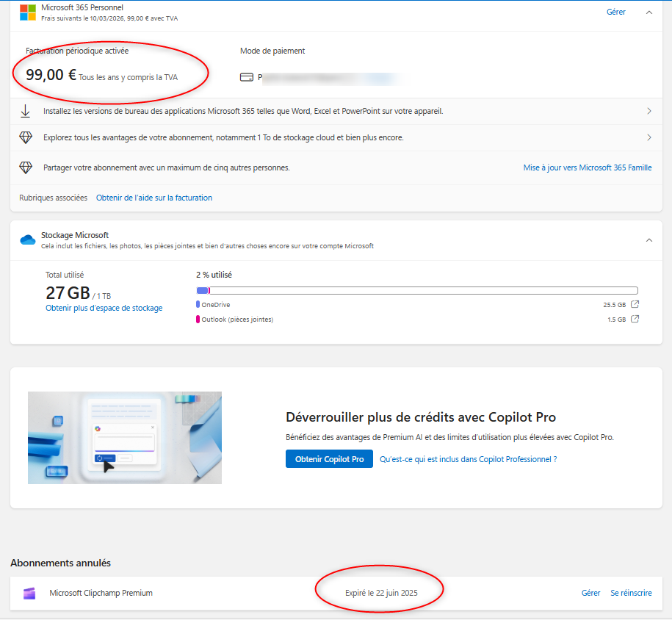Click the Obtenir Copilot Pro button

point(329,459)
